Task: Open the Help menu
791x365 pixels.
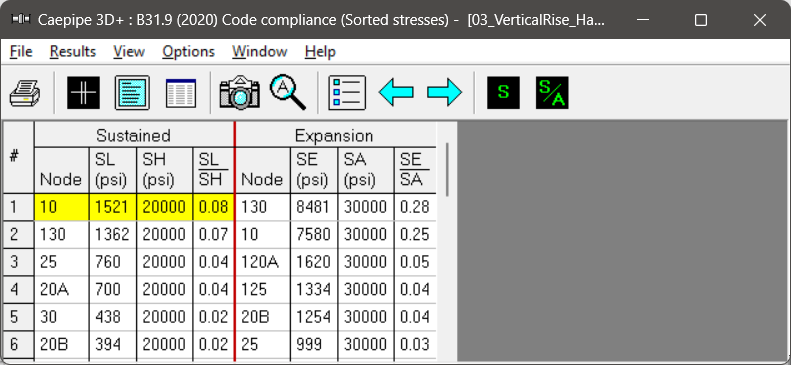Action: point(320,51)
